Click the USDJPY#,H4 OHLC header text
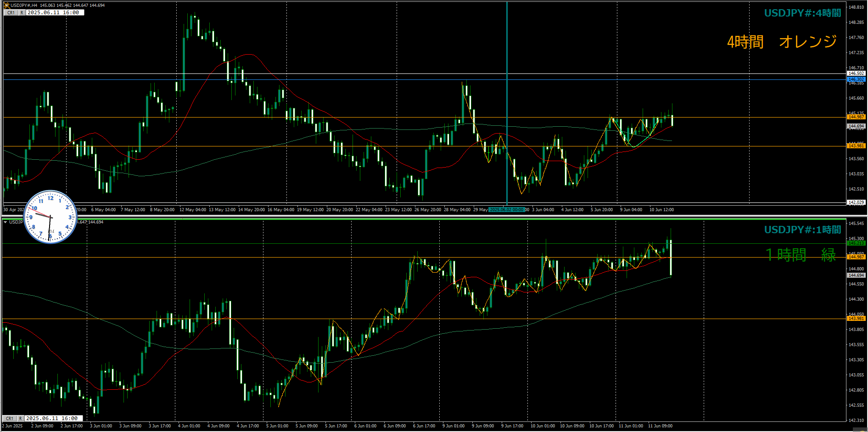Screen dimensions: 868x432 [x=58, y=6]
